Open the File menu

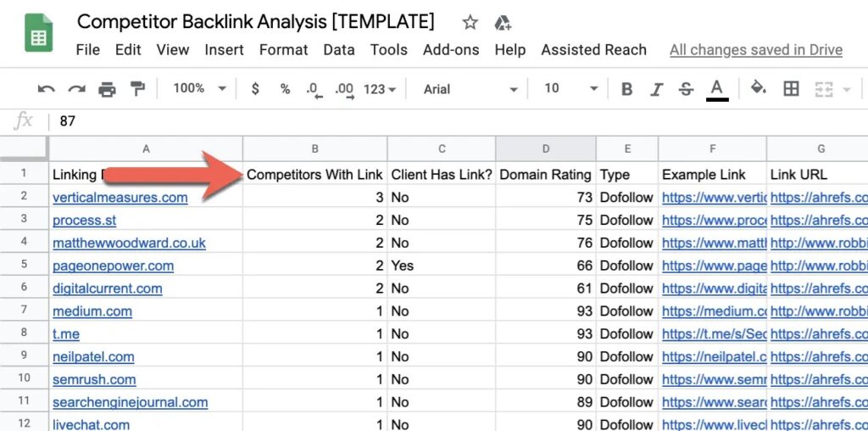click(88, 50)
